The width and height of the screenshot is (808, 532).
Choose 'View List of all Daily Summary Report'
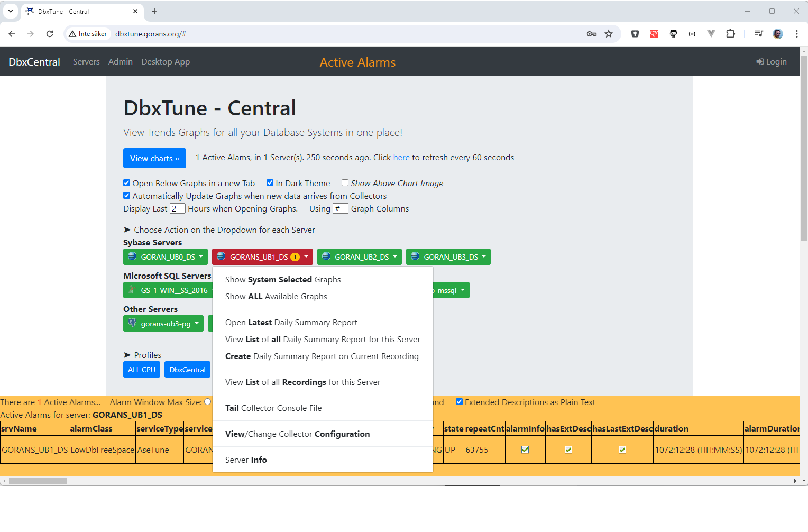point(323,339)
